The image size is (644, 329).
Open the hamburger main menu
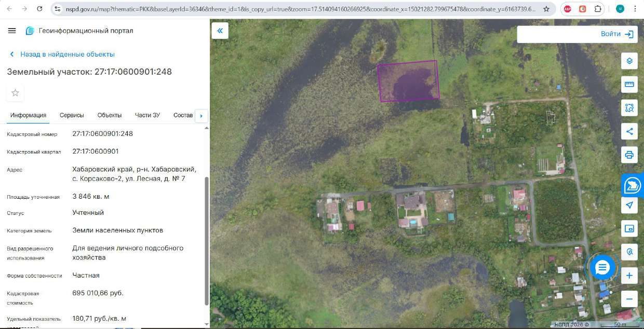[12, 31]
